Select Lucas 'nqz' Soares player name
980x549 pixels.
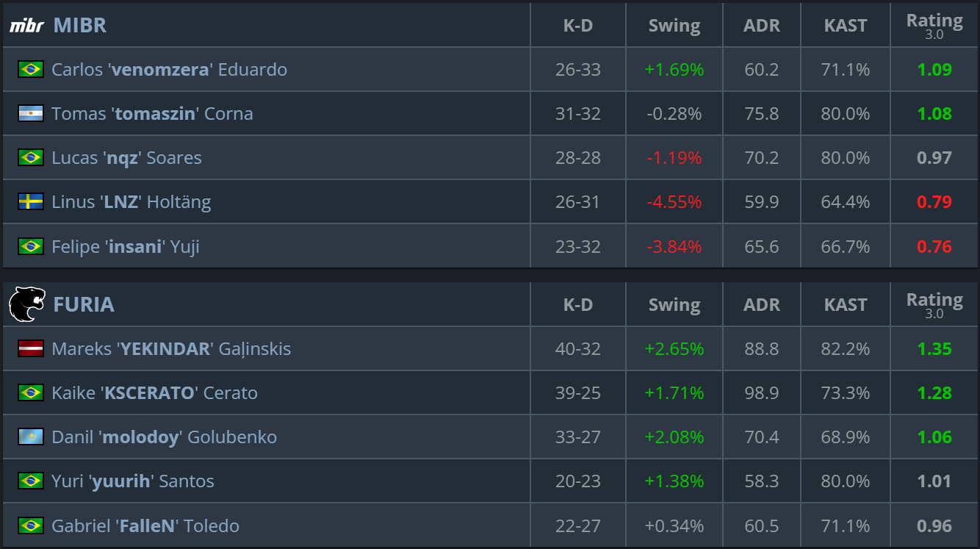point(126,157)
